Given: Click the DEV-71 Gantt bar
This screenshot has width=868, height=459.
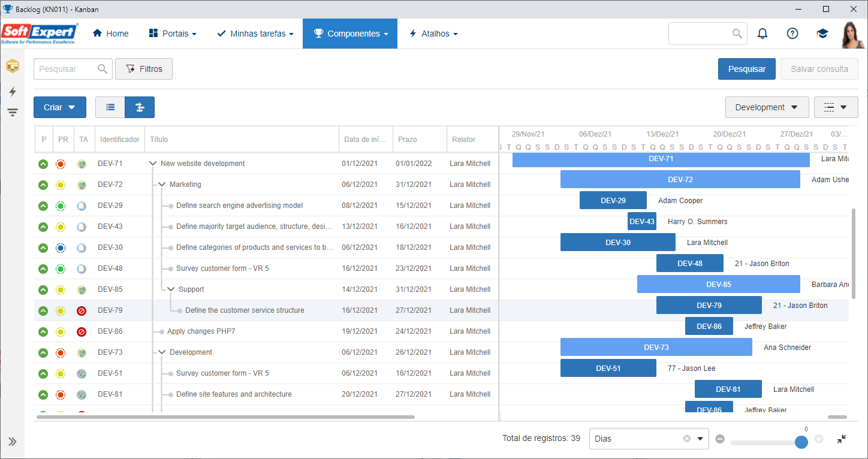Looking at the screenshot, I should click(661, 159).
